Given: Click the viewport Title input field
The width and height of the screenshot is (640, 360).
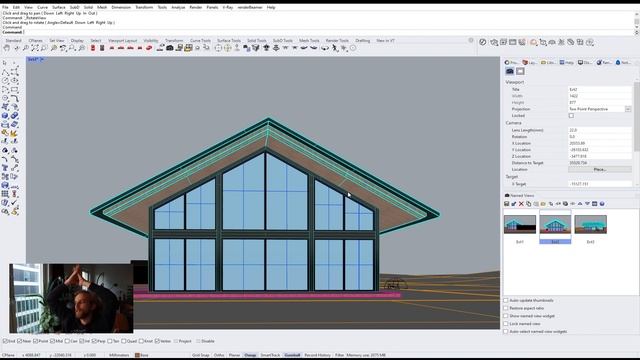Looking at the screenshot, I should [x=600, y=89].
